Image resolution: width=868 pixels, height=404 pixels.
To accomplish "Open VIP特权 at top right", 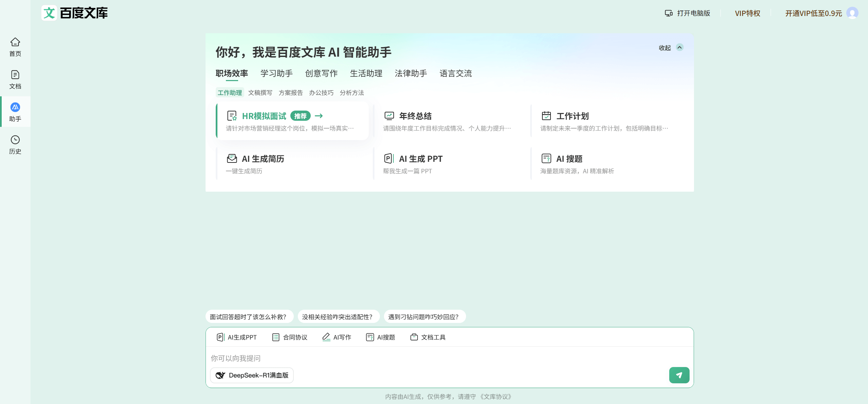I will 747,13.
